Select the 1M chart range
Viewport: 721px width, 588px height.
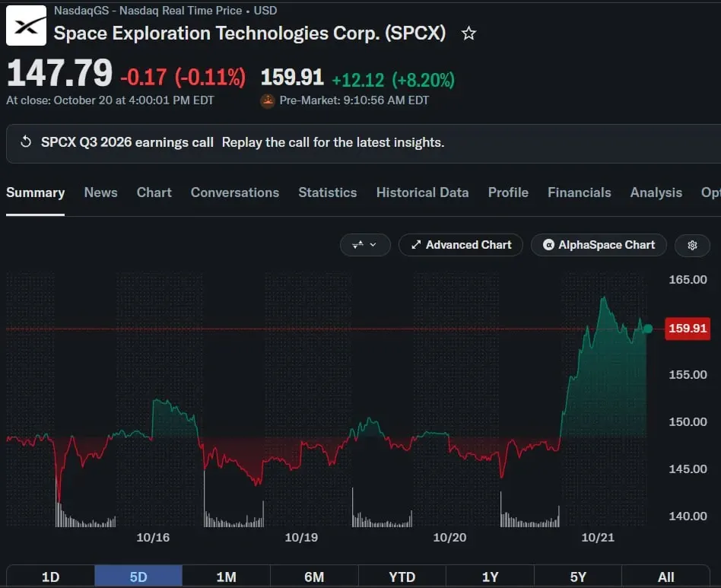coord(226,577)
